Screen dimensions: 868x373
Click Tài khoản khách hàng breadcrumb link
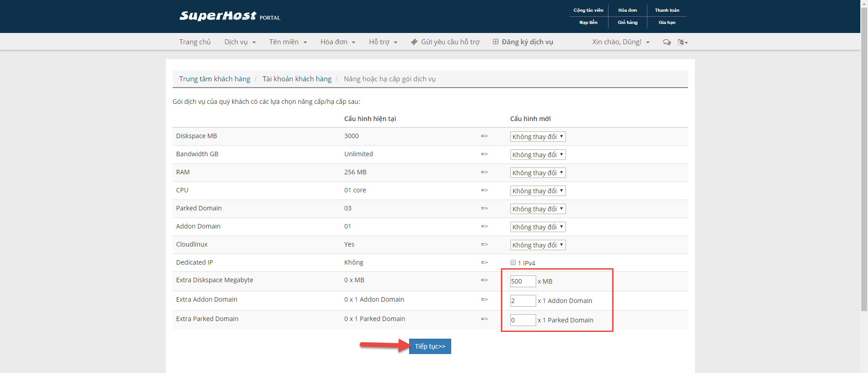coord(297,79)
